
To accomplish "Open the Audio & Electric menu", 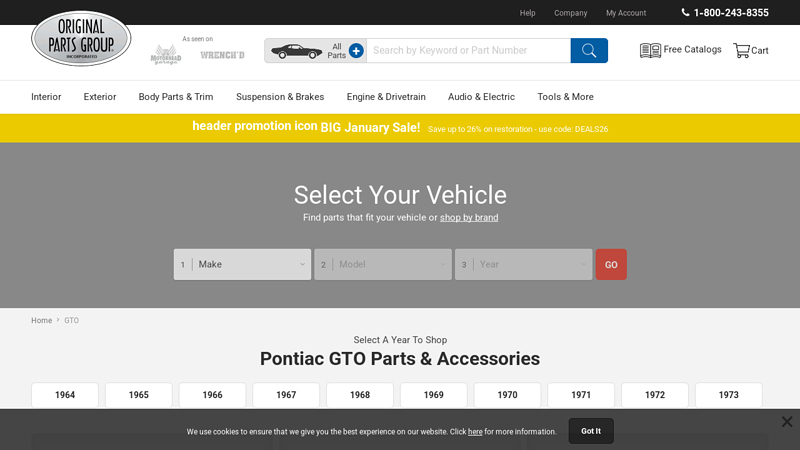I will click(481, 97).
